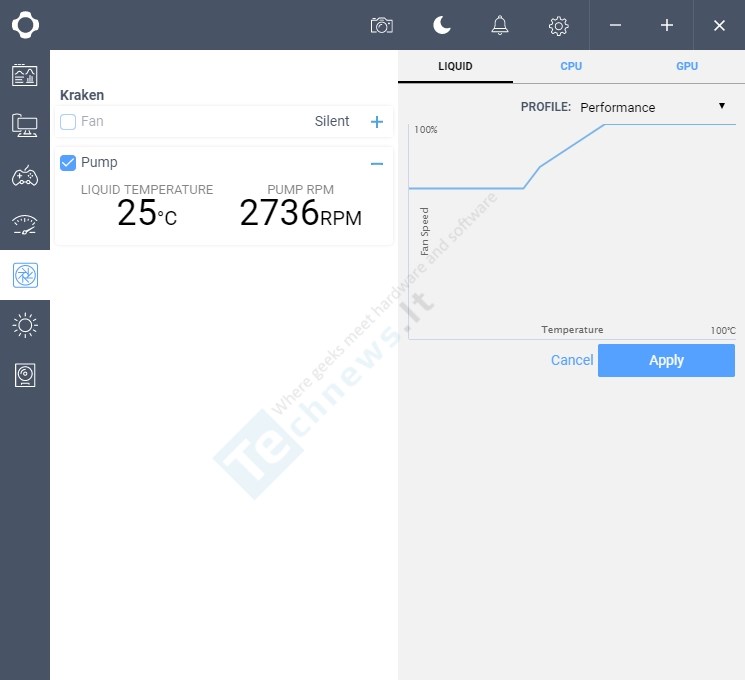The width and height of the screenshot is (745, 680).
Task: Click the Apply button
Action: click(666, 361)
